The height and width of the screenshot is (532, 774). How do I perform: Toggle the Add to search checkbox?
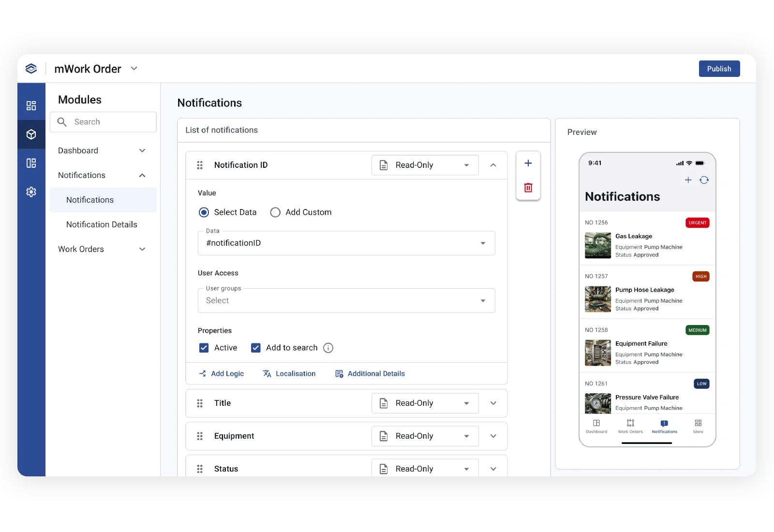(x=256, y=348)
